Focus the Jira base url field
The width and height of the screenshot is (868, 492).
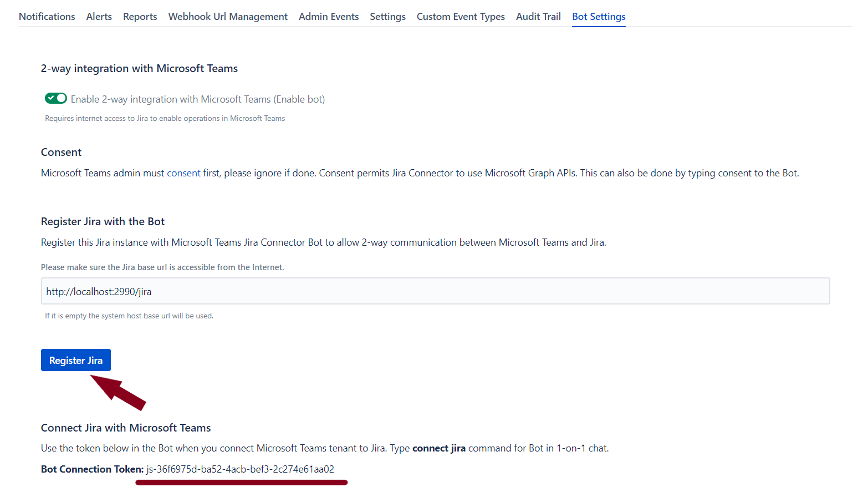(435, 291)
